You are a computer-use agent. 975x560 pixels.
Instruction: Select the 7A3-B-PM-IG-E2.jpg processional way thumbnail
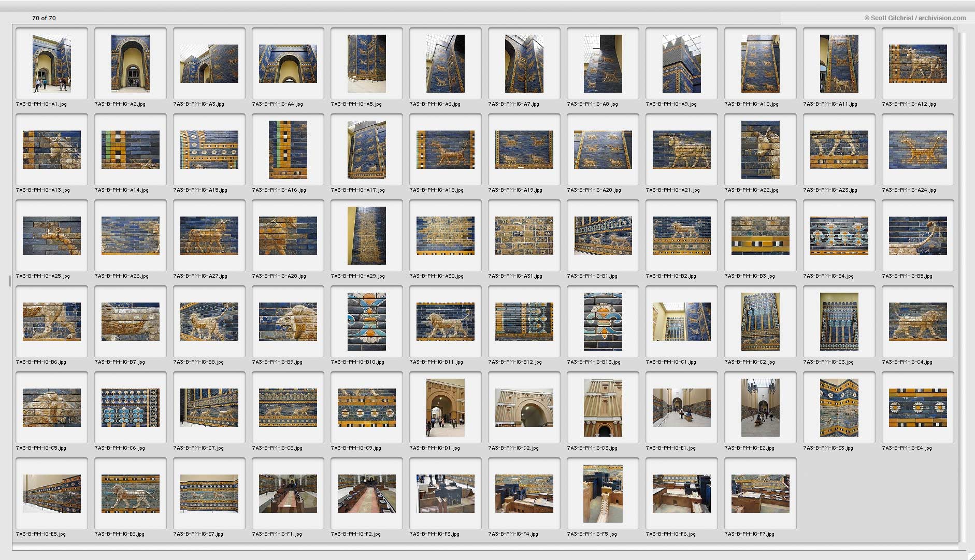pyautogui.click(x=761, y=408)
